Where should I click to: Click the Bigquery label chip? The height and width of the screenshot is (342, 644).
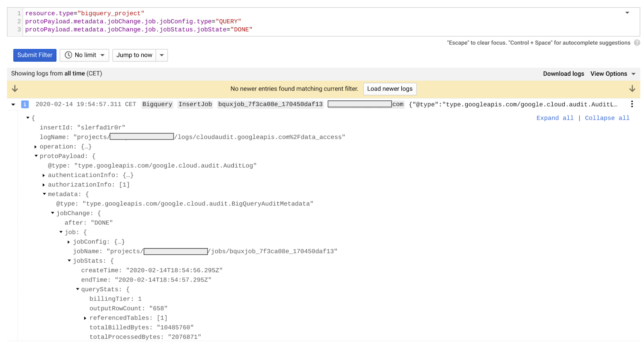coord(157,104)
